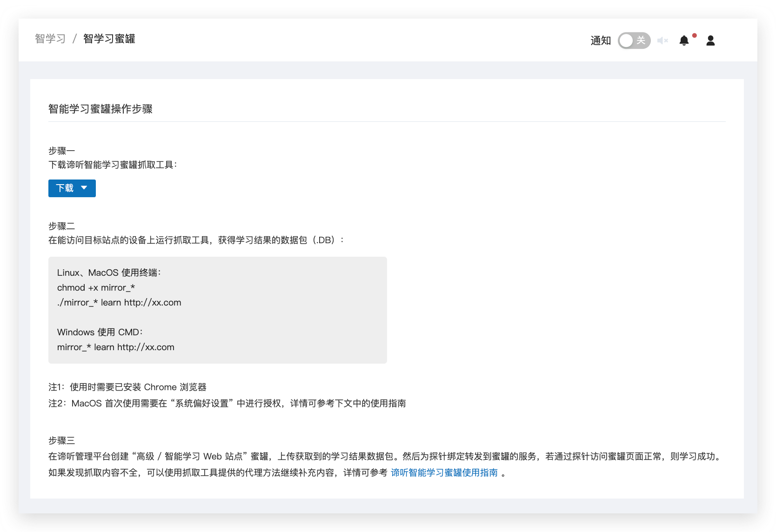Click the Windows CMD mirror_* learn command
776x532 pixels.
116,347
